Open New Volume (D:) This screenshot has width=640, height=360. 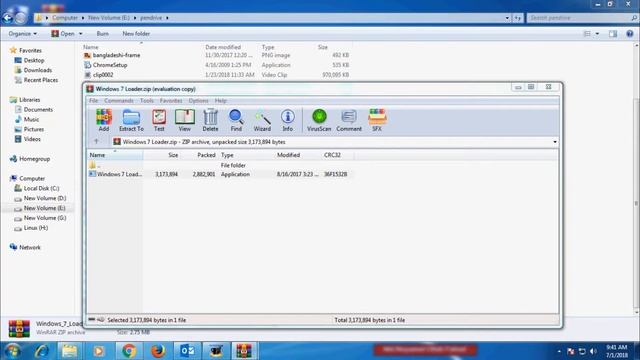point(45,198)
